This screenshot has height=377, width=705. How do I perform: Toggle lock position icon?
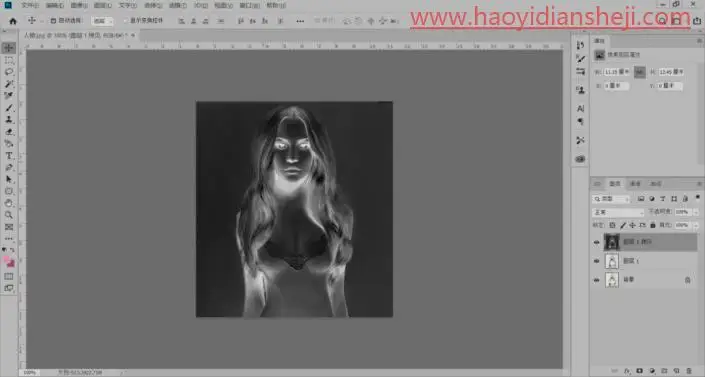click(633, 225)
